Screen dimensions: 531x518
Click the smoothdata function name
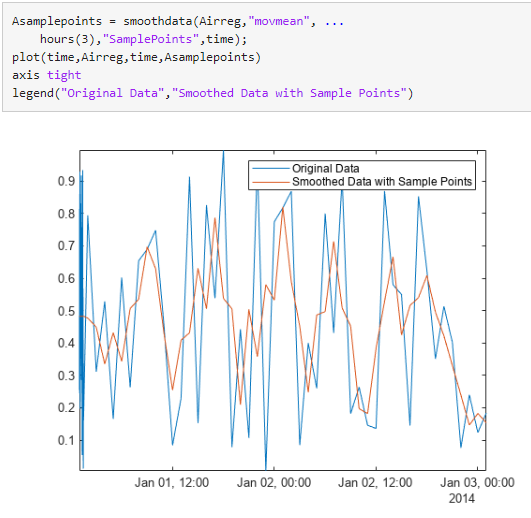tap(158, 21)
